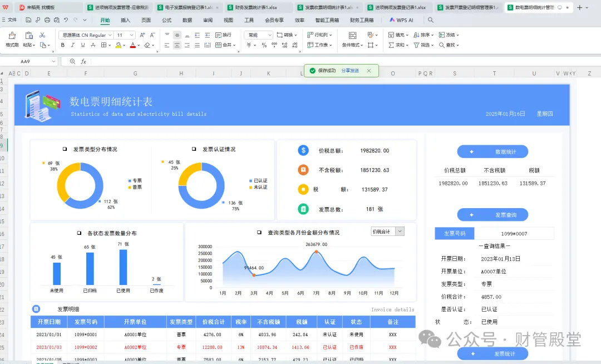Increase font size with A+ icon
Image resolution: width=601 pixels, height=364 pixels.
[x=142, y=35]
